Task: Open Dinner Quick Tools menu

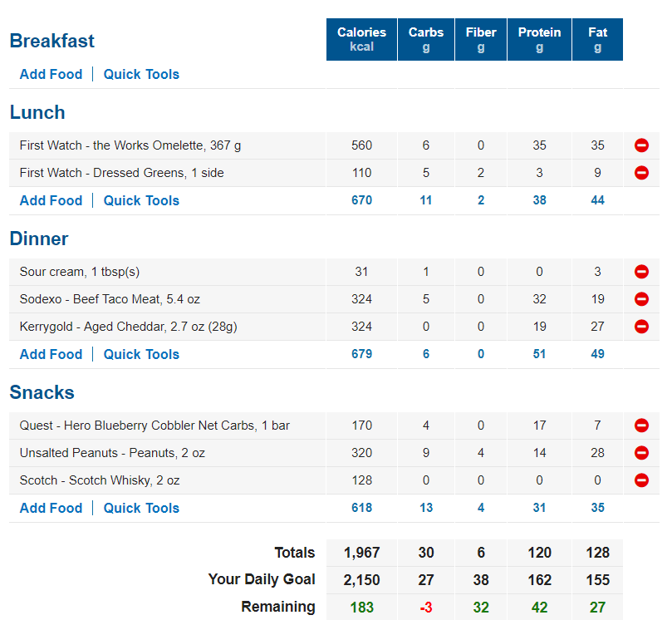Action: tap(141, 354)
